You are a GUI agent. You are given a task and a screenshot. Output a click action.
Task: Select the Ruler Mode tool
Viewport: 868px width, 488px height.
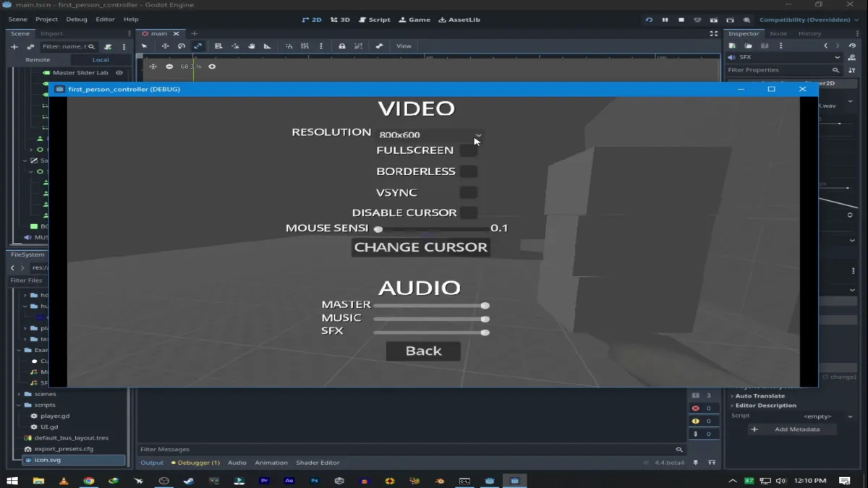point(267,46)
